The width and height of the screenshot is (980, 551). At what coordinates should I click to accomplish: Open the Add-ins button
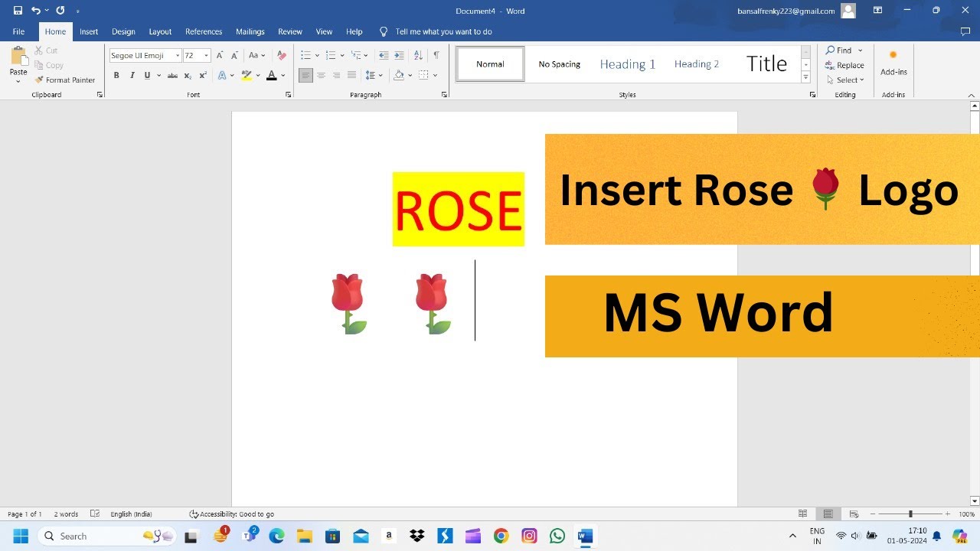(x=893, y=63)
